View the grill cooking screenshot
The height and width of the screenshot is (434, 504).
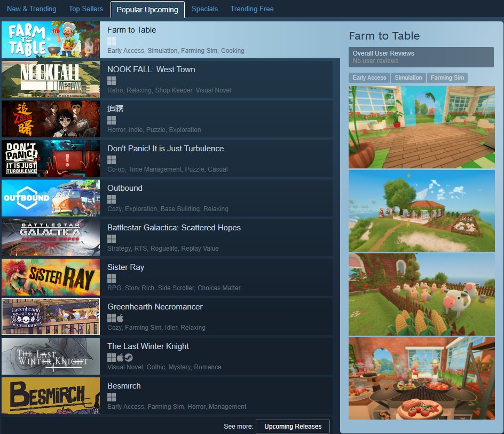[x=422, y=378]
